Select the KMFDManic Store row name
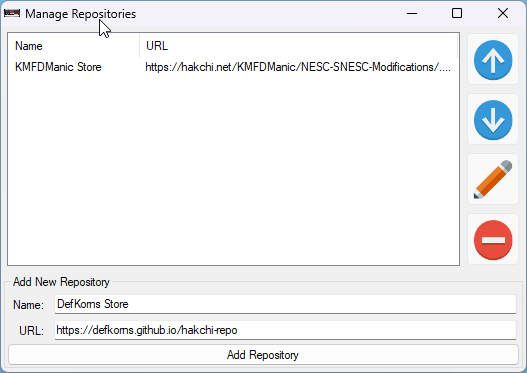Viewport: 527px width, 373px height. (x=58, y=67)
